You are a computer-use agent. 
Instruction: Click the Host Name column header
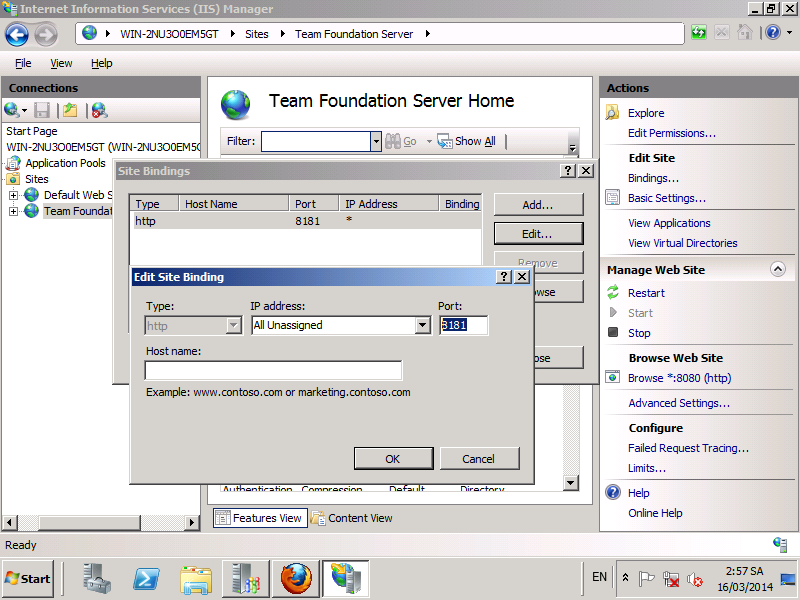[x=234, y=204]
